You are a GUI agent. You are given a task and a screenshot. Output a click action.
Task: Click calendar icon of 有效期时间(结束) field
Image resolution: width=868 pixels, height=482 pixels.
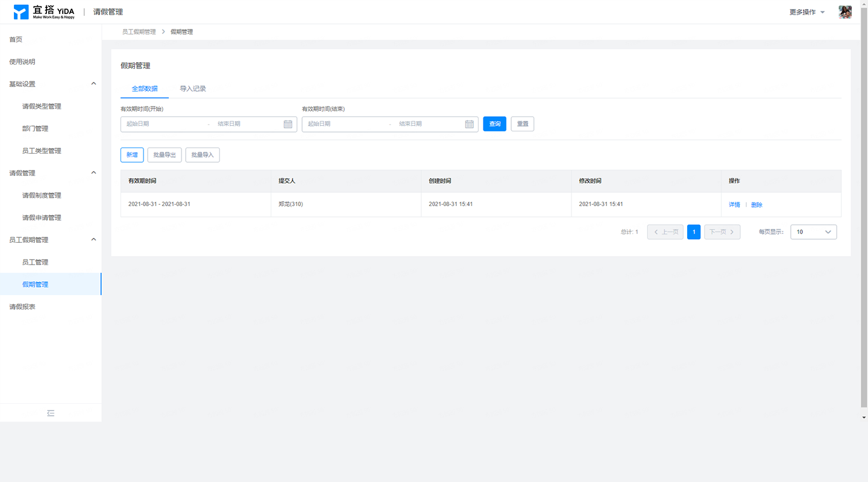[470, 124]
